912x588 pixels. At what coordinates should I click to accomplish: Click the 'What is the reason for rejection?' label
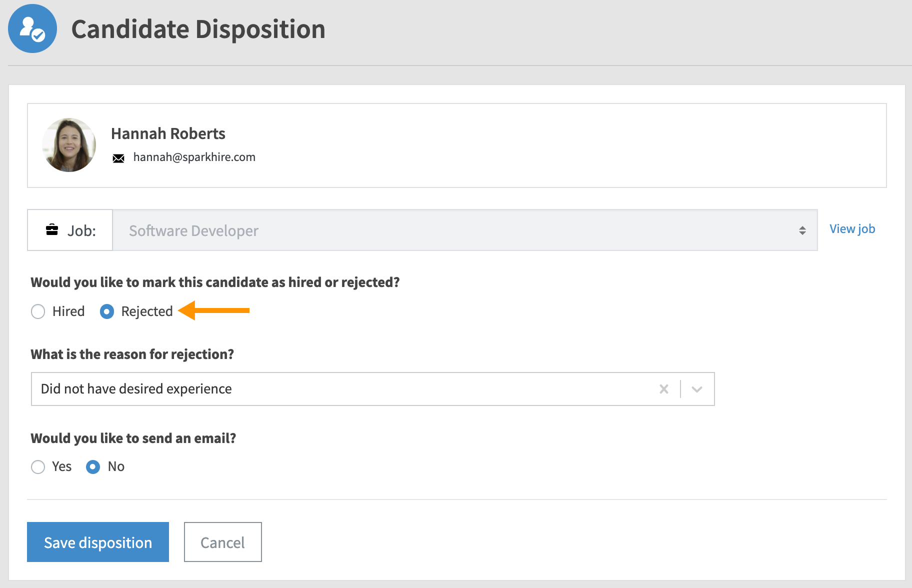pos(132,354)
